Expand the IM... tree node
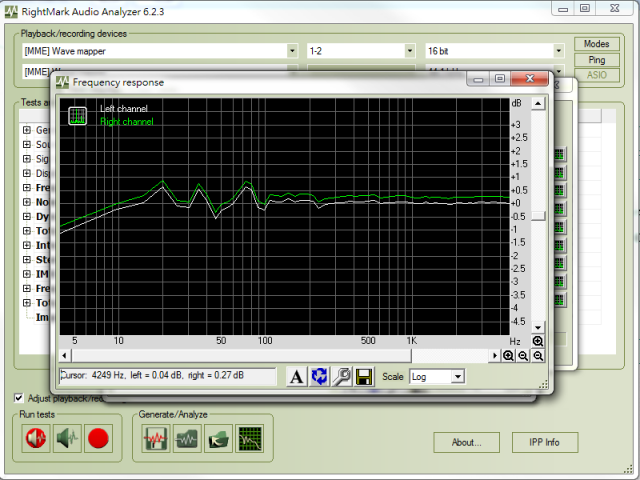The width and height of the screenshot is (640, 480). (x=27, y=274)
